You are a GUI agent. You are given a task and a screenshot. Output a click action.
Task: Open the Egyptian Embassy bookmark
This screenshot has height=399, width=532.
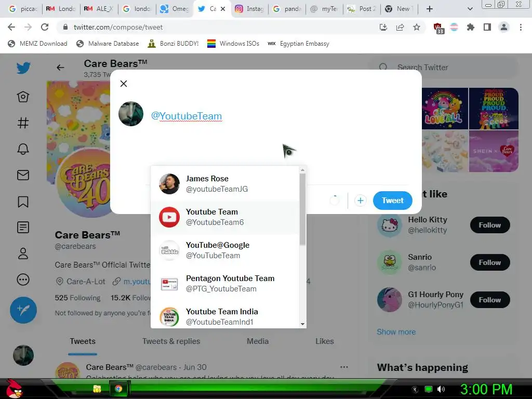(x=298, y=44)
